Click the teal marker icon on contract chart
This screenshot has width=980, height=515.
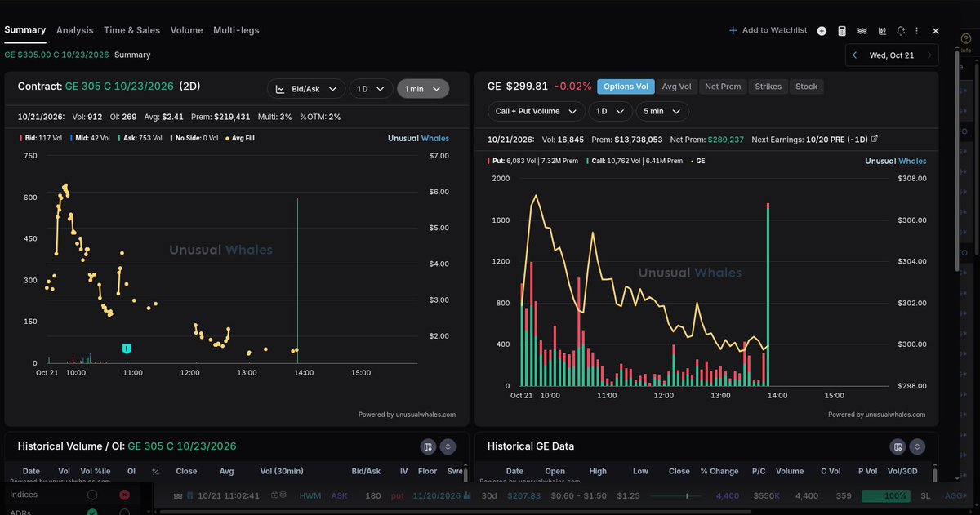coord(127,349)
